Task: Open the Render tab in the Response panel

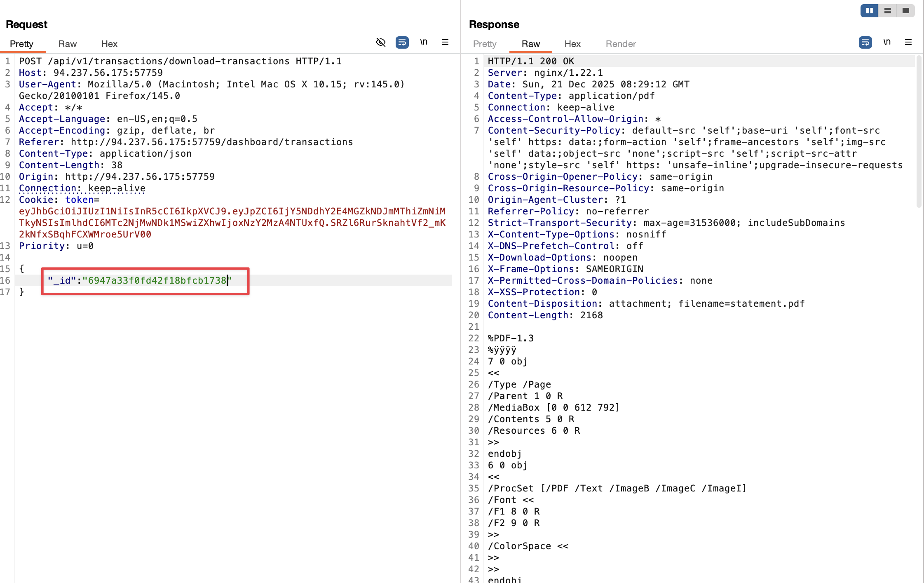Action: click(x=620, y=44)
